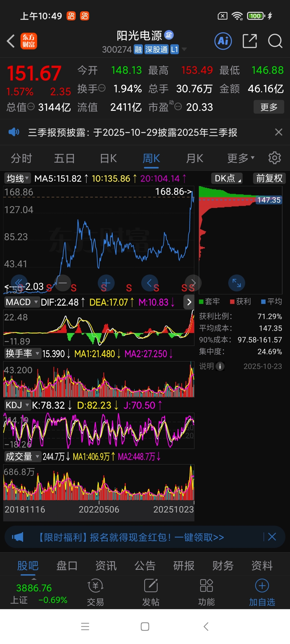This screenshot has height=644, width=290.
Task: Open the 换手率 indicator dropdown
Action: click(22, 354)
